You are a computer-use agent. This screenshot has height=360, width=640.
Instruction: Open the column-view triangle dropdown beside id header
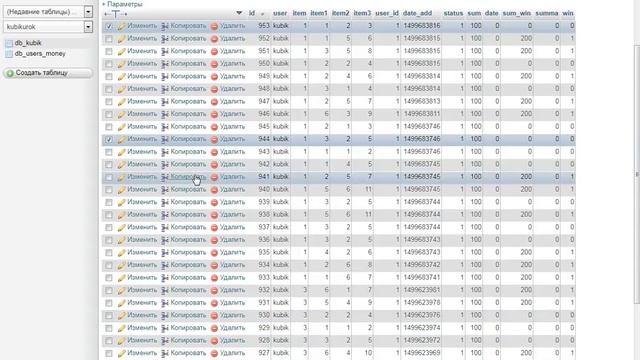pyautogui.click(x=239, y=13)
